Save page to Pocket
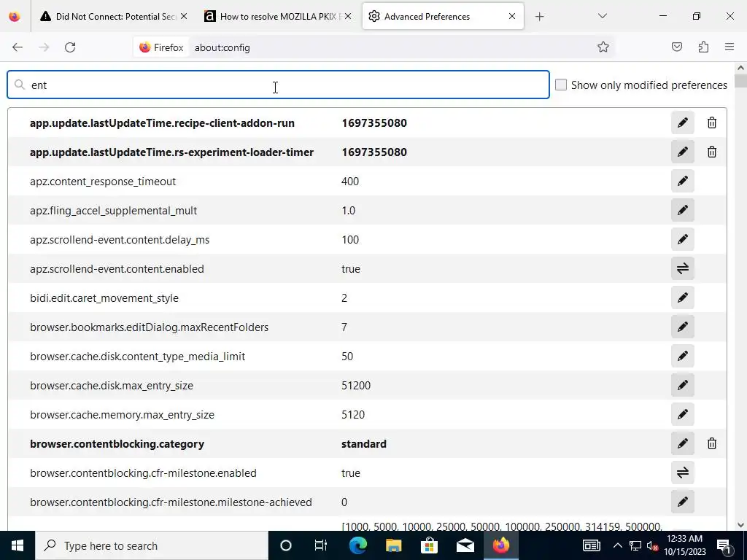Image resolution: width=747 pixels, height=560 pixels. pyautogui.click(x=676, y=47)
